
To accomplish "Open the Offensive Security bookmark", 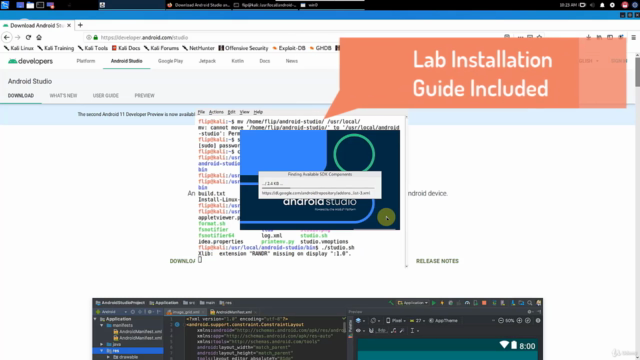I will tap(243, 48).
